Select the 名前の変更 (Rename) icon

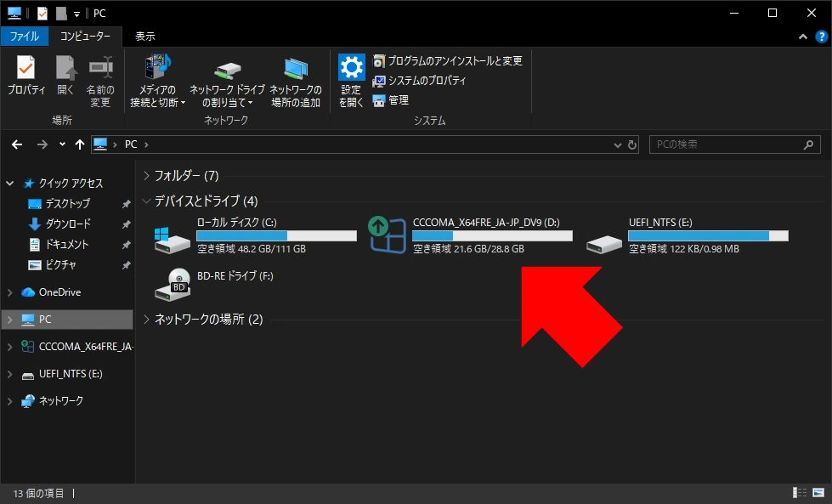[x=100, y=81]
